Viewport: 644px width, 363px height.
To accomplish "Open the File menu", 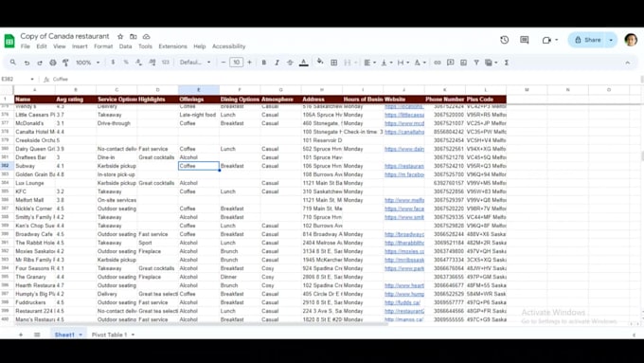I will coord(26,46).
